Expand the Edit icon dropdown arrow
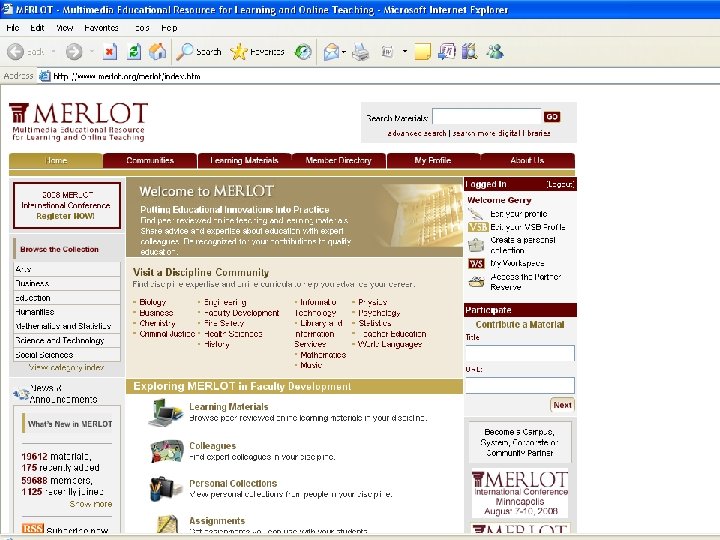The image size is (720, 540). point(405,51)
